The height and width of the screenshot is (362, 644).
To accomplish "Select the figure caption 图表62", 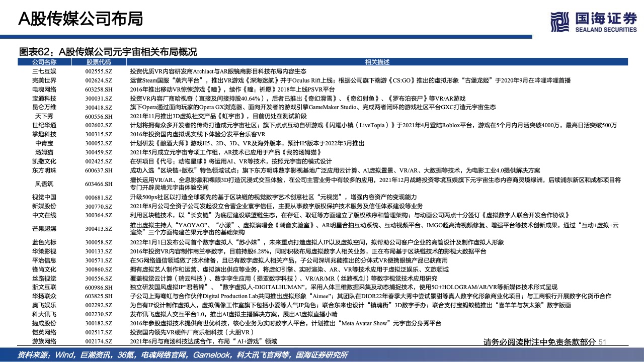I will pos(108,51).
